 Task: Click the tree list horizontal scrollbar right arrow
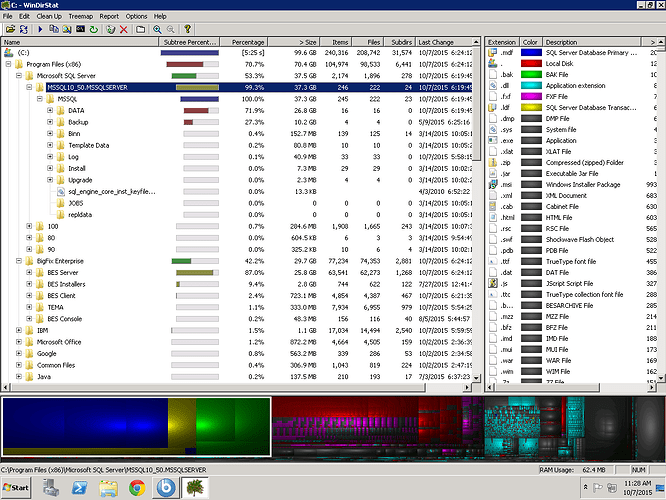click(467, 387)
